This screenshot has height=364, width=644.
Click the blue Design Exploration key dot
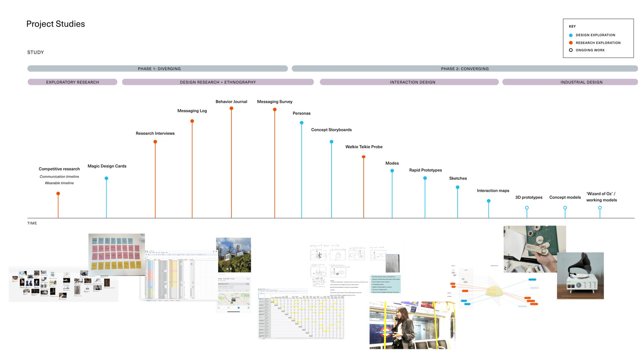pyautogui.click(x=571, y=35)
